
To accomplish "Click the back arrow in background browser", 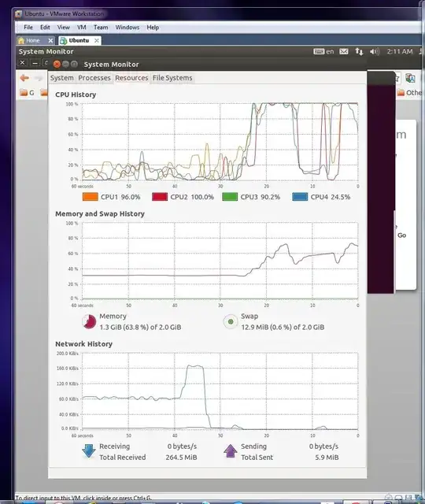I will click(x=24, y=78).
